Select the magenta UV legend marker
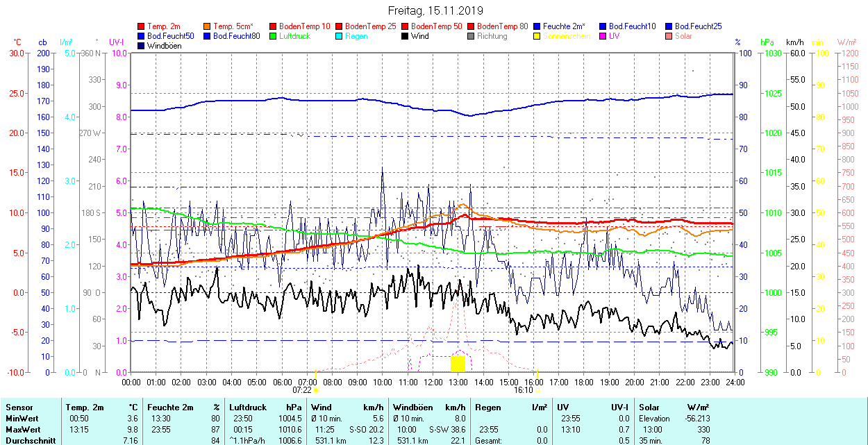The height and width of the screenshot is (445, 868). (603, 36)
